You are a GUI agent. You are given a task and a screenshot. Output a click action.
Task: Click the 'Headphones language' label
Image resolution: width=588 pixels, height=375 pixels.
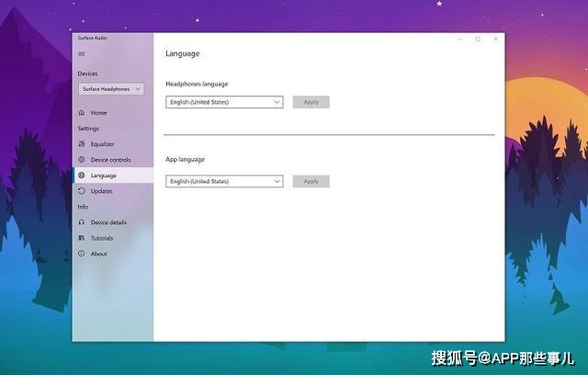pos(197,84)
